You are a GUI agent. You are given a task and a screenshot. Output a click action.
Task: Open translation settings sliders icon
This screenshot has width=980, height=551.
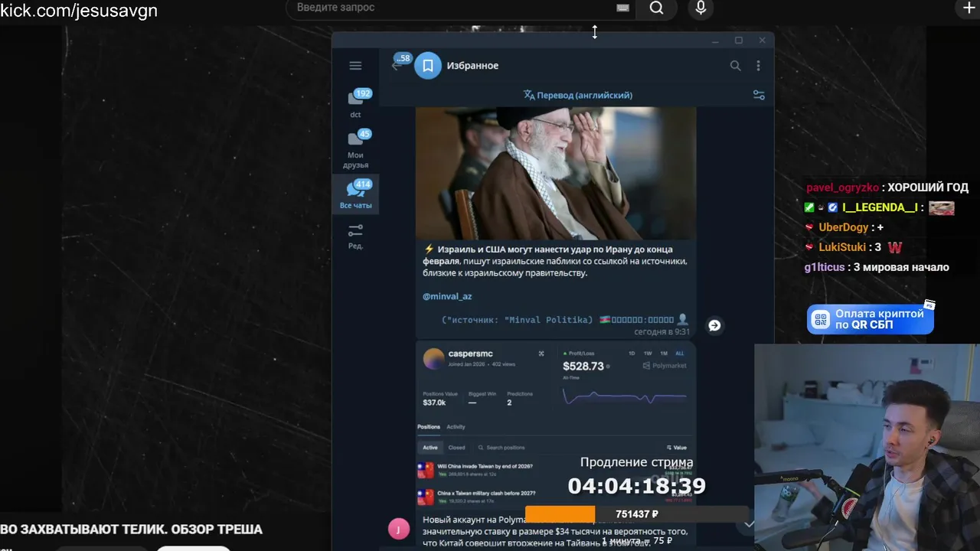759,95
